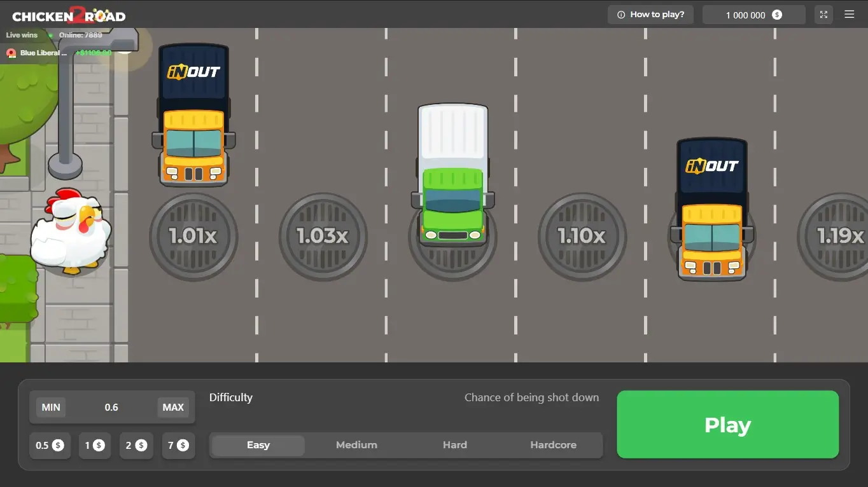This screenshot has width=868, height=487.
Task: Select Medium difficulty
Action: tap(356, 445)
